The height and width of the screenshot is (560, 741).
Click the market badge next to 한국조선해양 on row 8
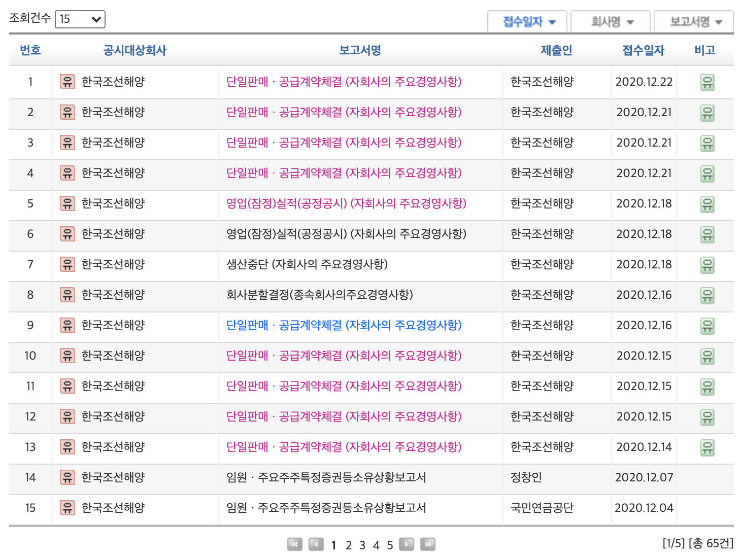[67, 295]
